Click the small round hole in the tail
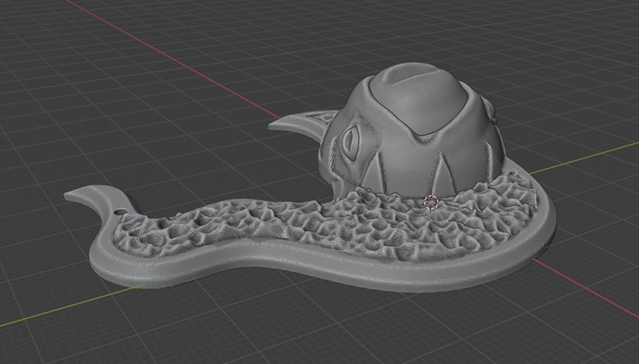 click(x=120, y=213)
